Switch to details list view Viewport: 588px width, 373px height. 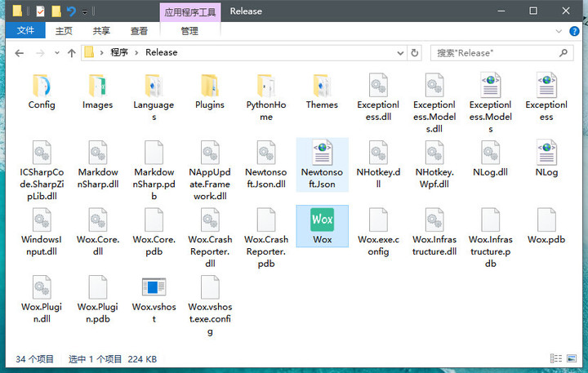coord(556,358)
